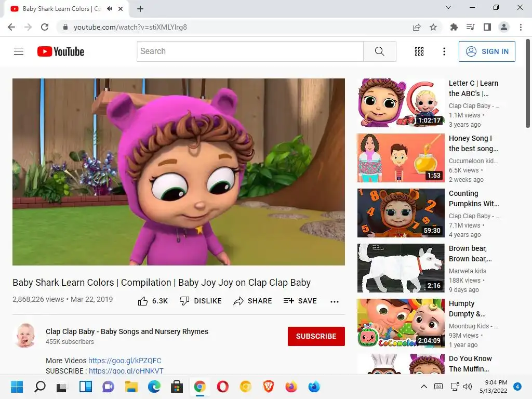Open Chrome three-dot menu

[x=521, y=27]
